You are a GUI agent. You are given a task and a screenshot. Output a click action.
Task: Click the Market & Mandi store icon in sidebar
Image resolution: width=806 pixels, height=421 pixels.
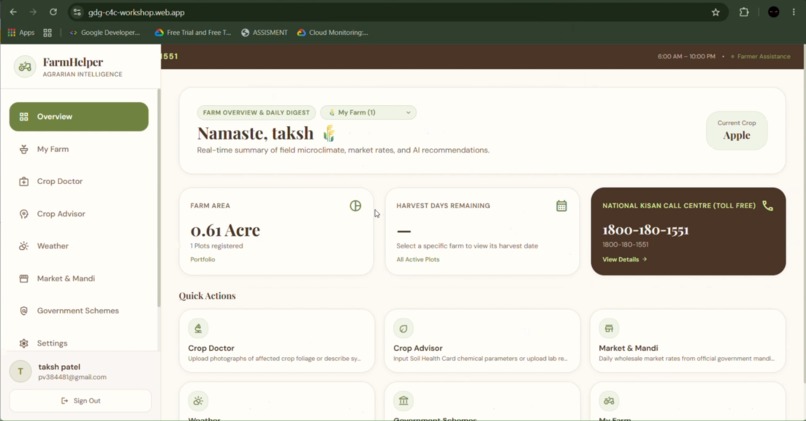[24, 279]
